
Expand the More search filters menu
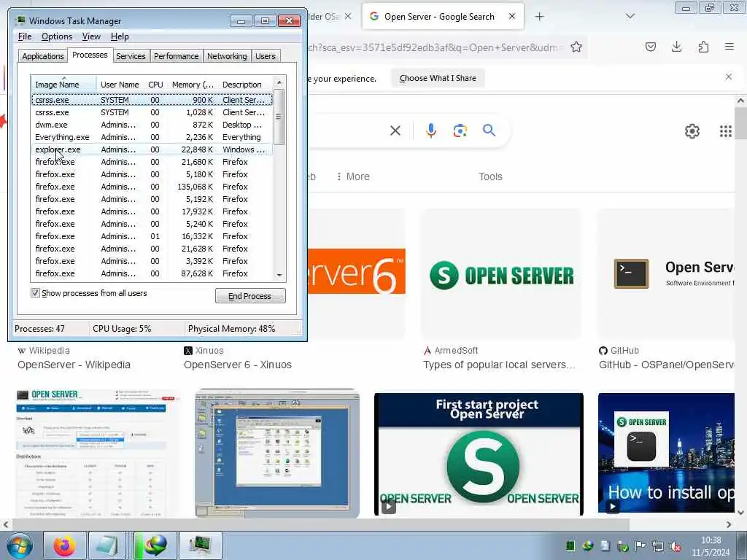pyautogui.click(x=353, y=176)
